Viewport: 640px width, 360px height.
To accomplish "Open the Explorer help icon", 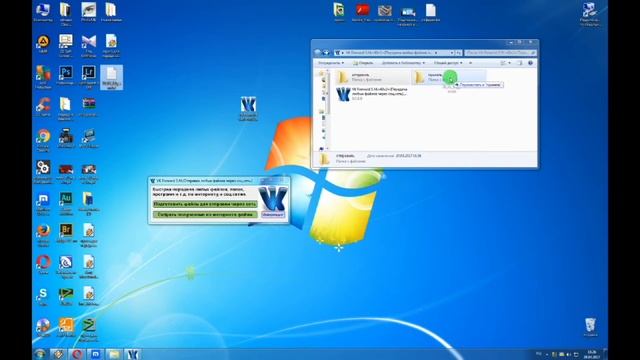I will [530, 63].
